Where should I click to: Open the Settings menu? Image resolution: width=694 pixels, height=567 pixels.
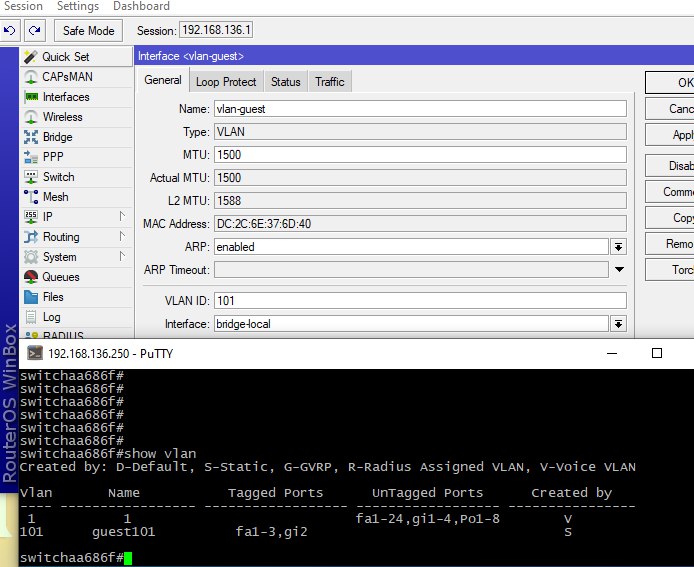point(78,6)
